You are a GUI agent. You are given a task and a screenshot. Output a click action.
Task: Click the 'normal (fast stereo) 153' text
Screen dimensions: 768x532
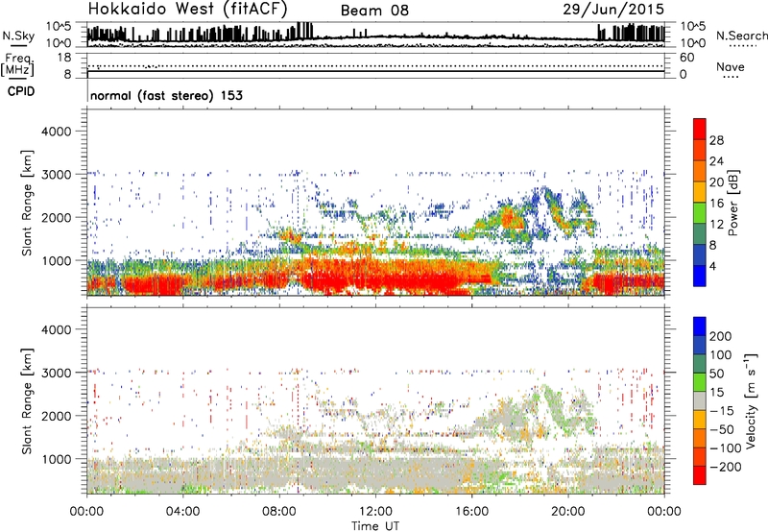[x=166, y=95]
